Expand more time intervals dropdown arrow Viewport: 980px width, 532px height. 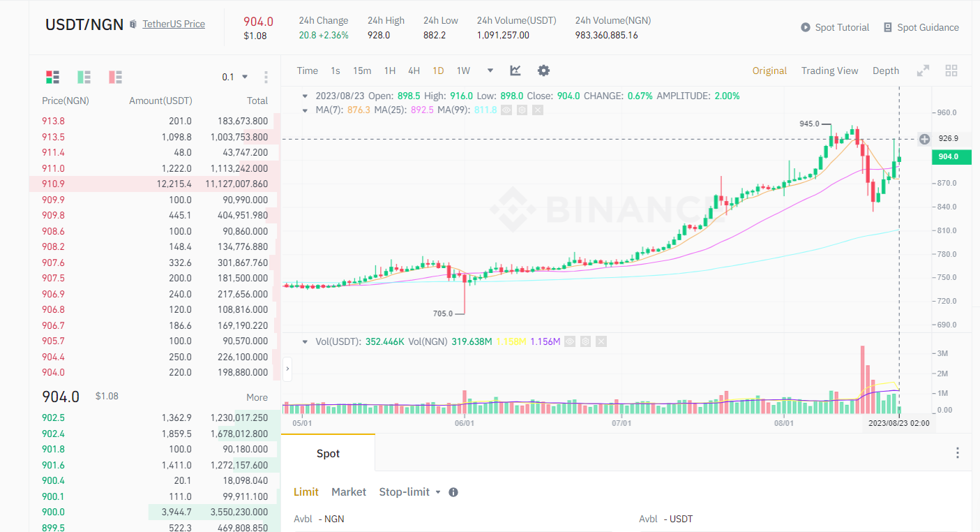(x=490, y=71)
